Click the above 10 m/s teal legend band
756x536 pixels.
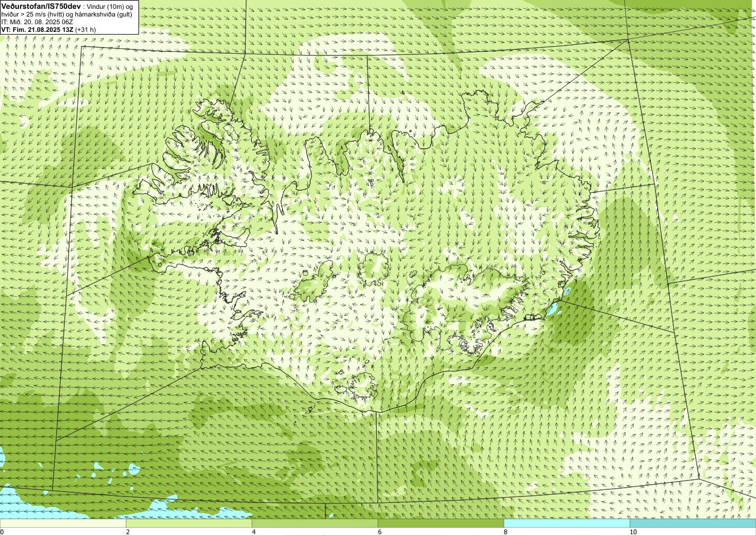[x=693, y=523]
